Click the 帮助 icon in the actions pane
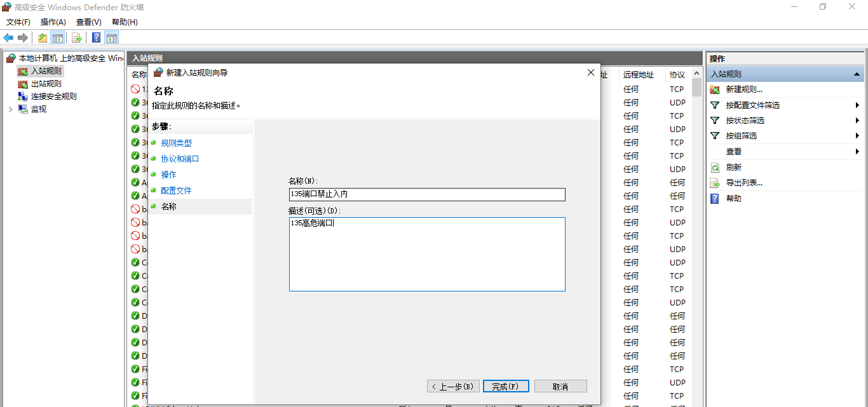 (x=715, y=198)
